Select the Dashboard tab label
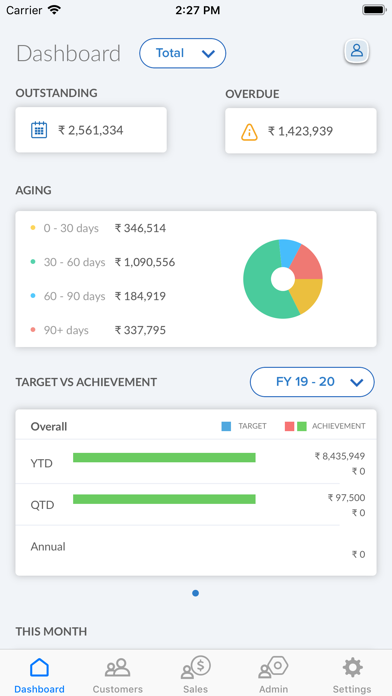 pyautogui.click(x=39, y=689)
